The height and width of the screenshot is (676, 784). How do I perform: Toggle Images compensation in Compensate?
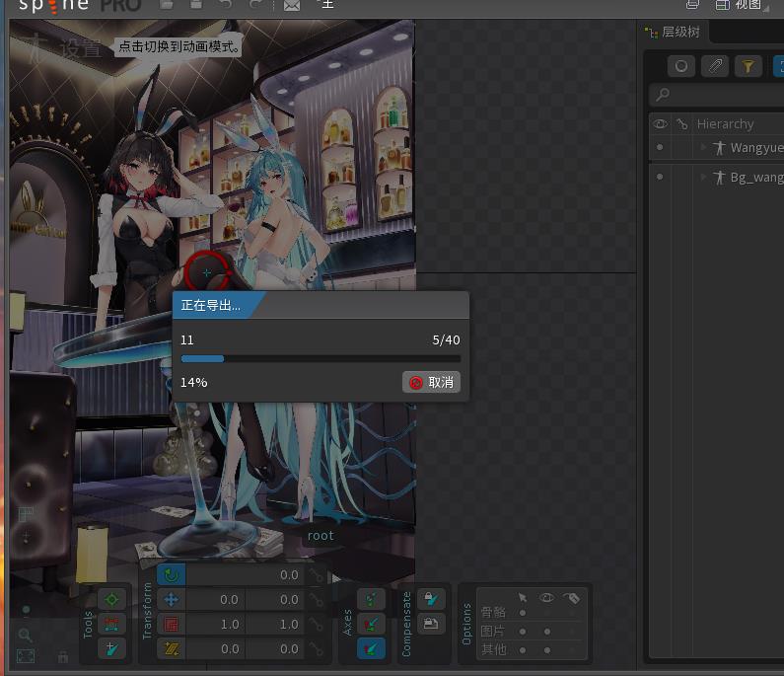click(431, 624)
